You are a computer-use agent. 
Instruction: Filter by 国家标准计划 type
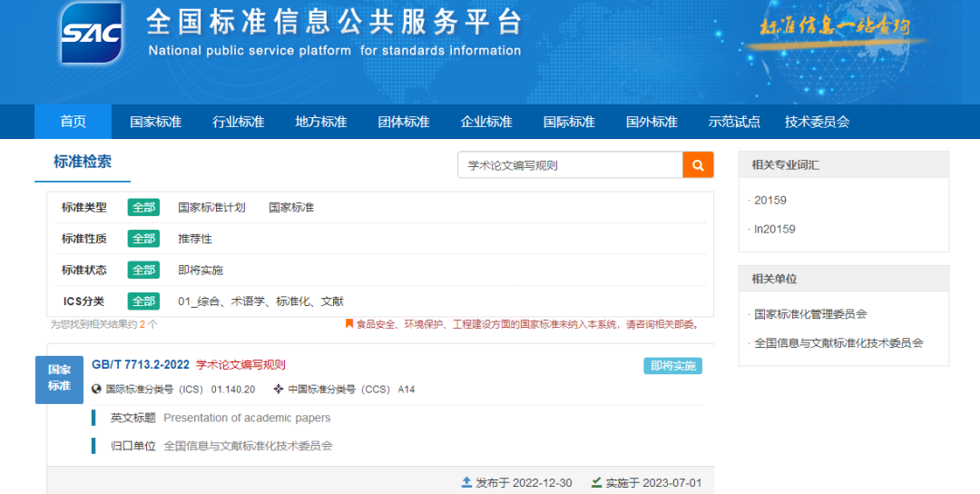point(211,207)
